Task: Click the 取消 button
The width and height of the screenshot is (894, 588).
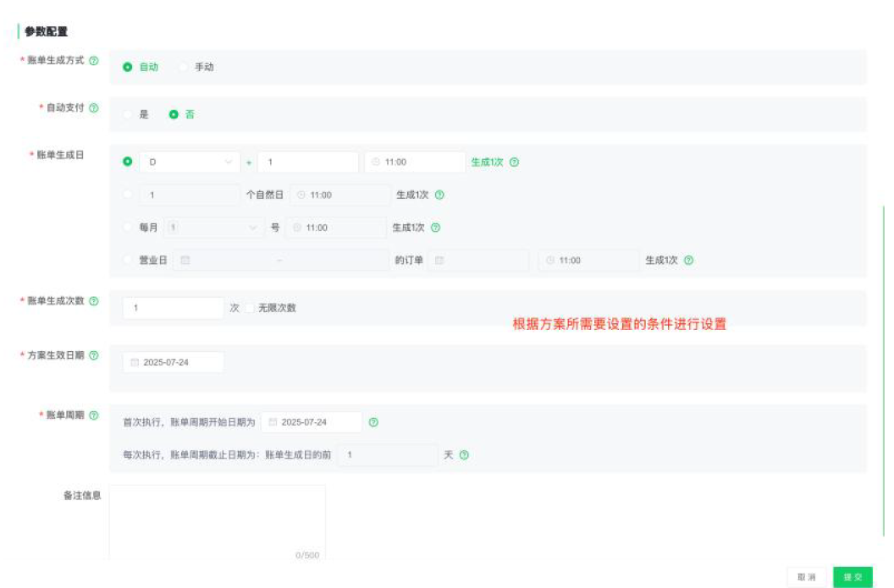Action: [806, 577]
